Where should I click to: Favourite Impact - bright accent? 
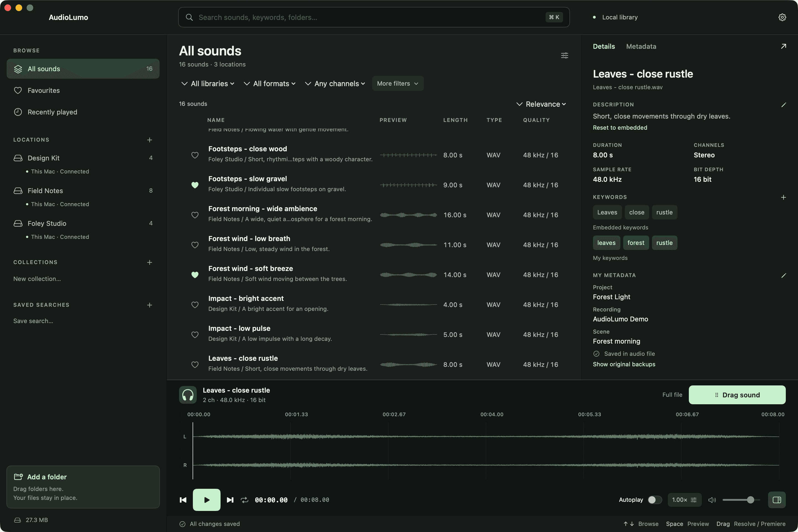tap(195, 305)
